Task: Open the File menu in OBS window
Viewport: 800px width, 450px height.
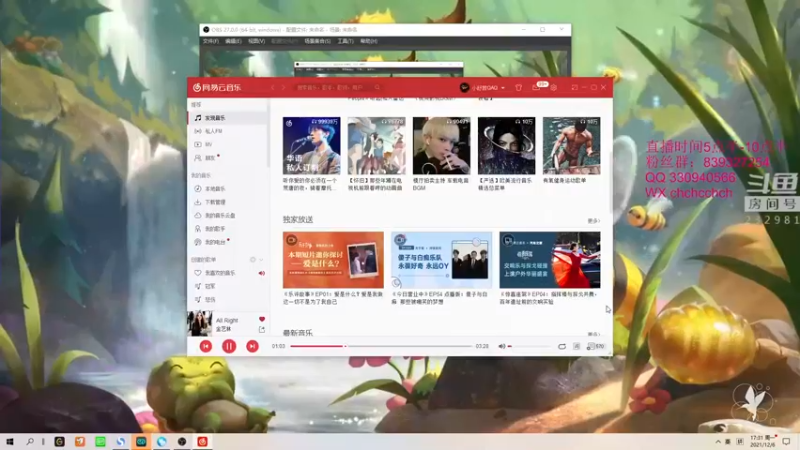Action: pos(210,41)
